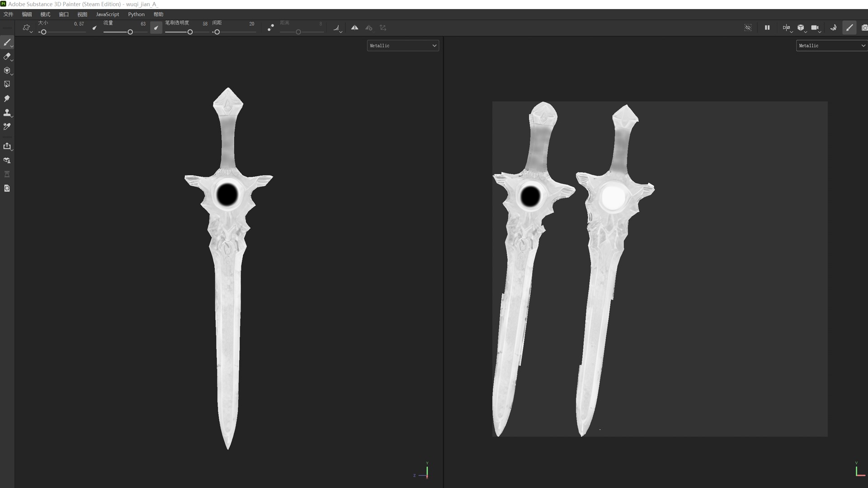Viewport: 868px width, 488px height.
Task: Open the 模式 (Mode) menu
Action: pyautogui.click(x=45, y=14)
